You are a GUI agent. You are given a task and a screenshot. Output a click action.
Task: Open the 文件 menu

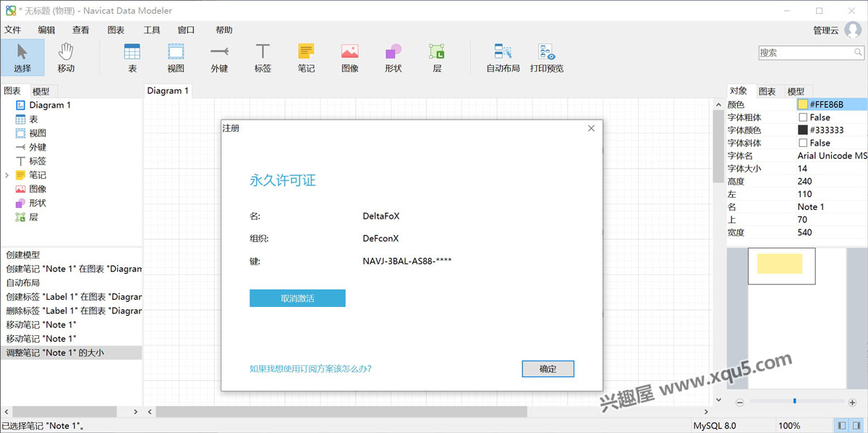pyautogui.click(x=12, y=30)
